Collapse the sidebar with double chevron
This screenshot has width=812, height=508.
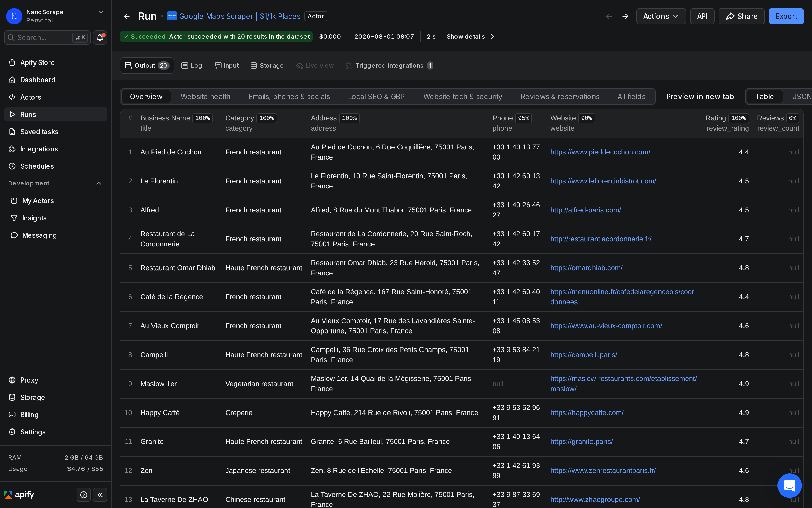point(100,495)
